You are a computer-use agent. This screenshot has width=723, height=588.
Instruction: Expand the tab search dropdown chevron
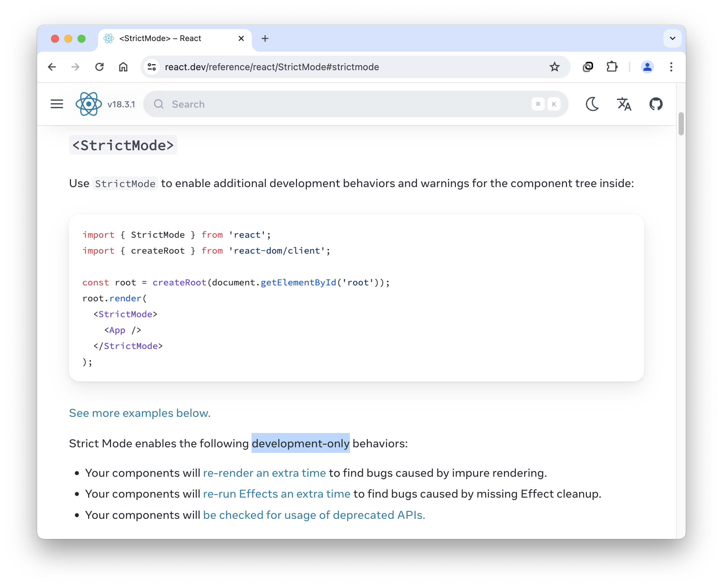[672, 39]
